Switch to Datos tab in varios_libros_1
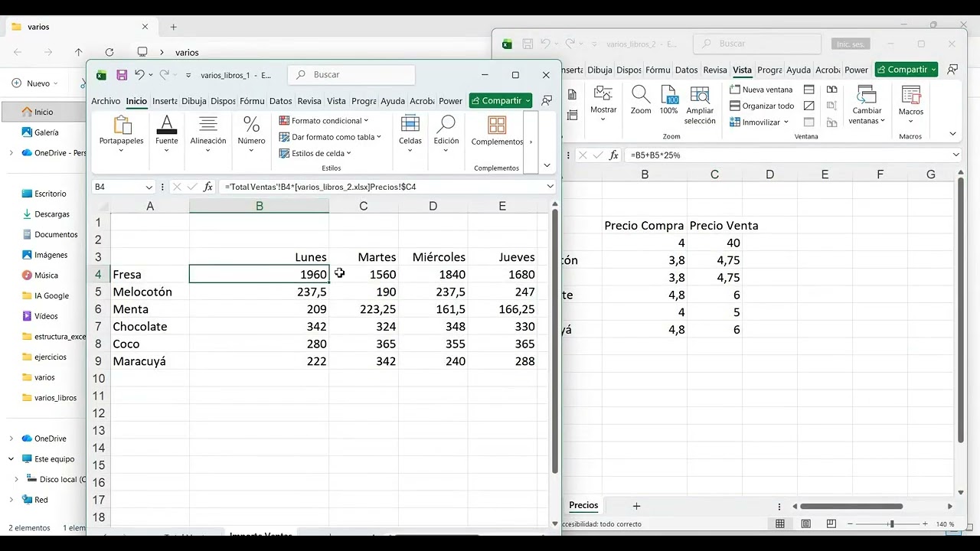980x551 pixels. tap(281, 101)
